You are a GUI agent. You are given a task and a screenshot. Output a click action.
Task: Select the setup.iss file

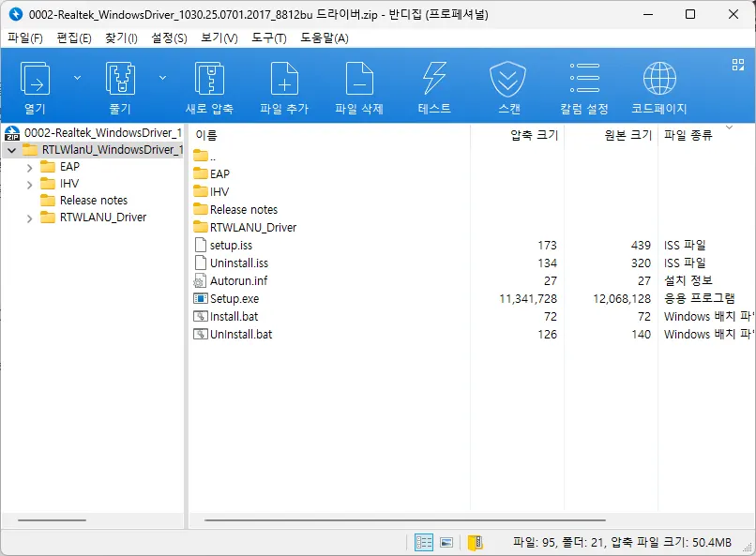[223, 246]
